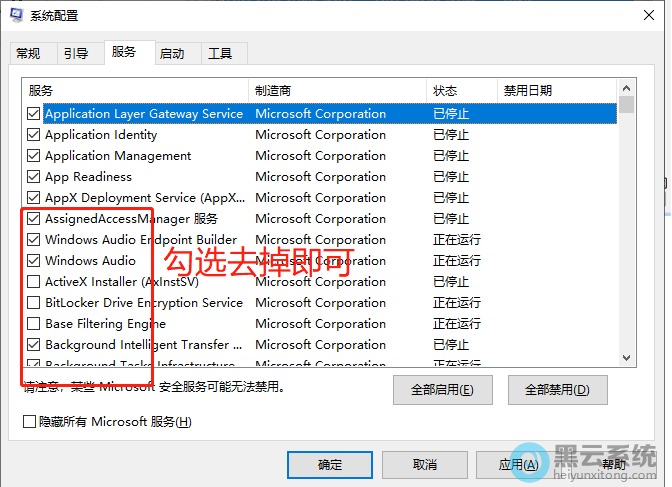Click the System Configuration title bar icon
This screenshot has width=672, height=487.
point(15,16)
